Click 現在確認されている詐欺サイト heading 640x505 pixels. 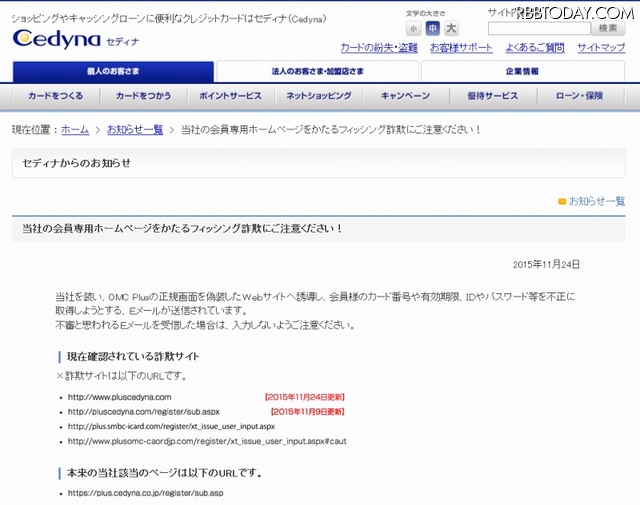pyautogui.click(x=133, y=356)
